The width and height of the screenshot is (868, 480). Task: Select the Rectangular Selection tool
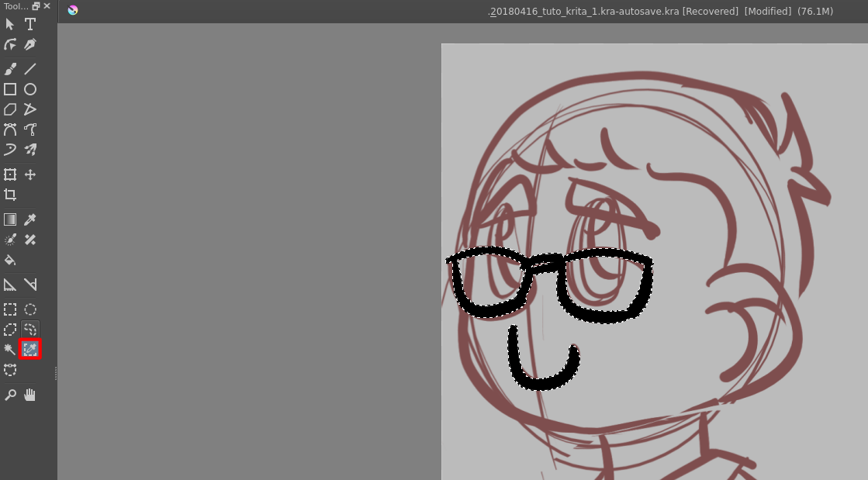click(10, 309)
